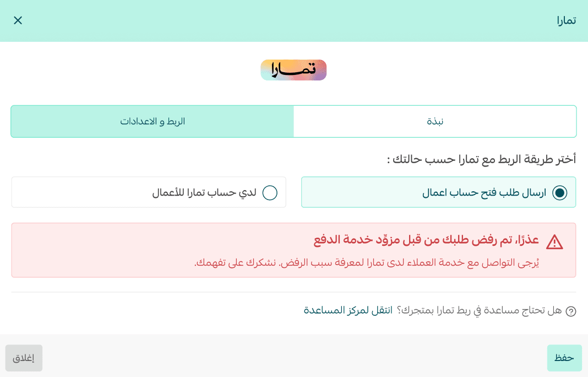Click the X icon in the header
This screenshot has height=377, width=588.
(18, 20)
